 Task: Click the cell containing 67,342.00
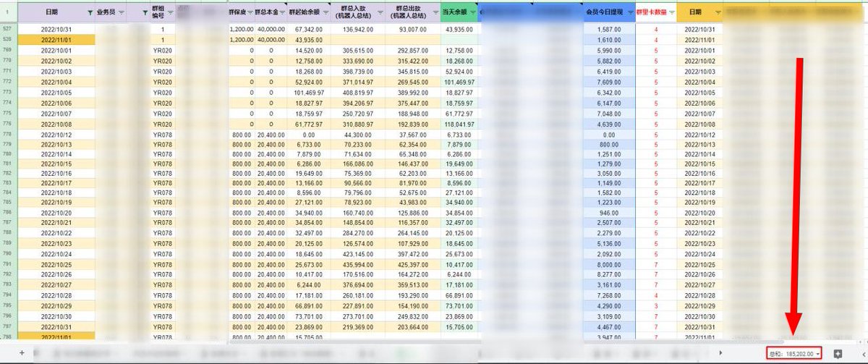309,29
